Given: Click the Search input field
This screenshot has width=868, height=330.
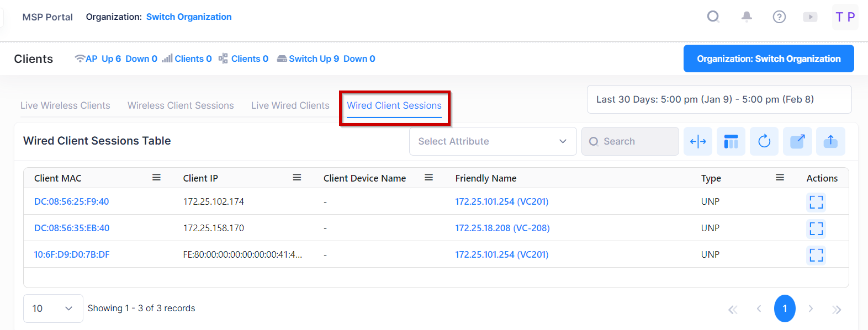Looking at the screenshot, I should 630,141.
